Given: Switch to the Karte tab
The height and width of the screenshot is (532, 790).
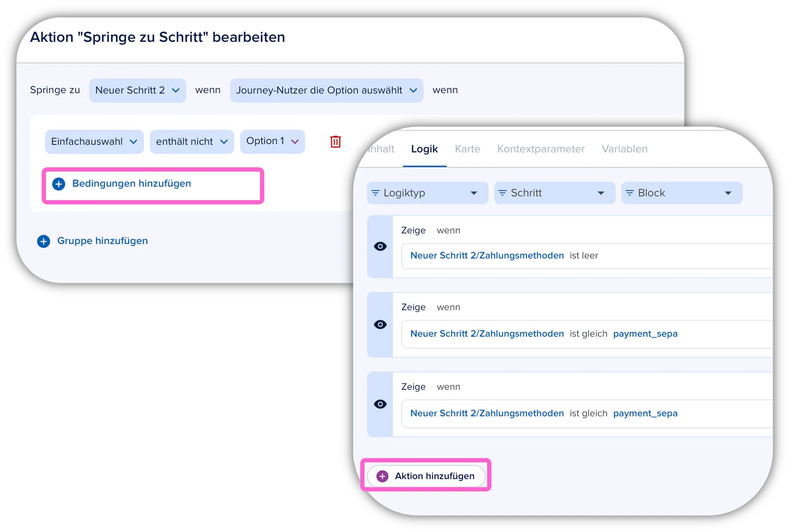Looking at the screenshot, I should (468, 149).
